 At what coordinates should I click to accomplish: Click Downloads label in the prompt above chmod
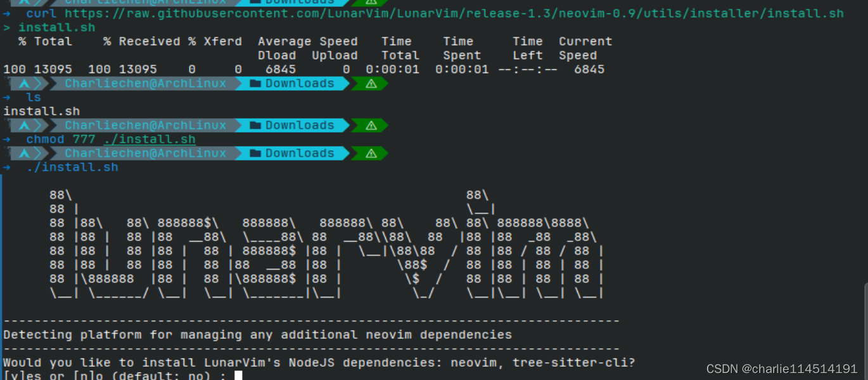click(x=300, y=126)
